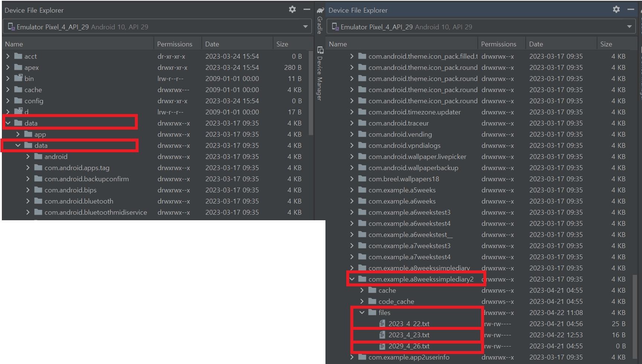Open right device selector dropdown for Emulator Pixel_4_API_29
The image size is (642, 364).
[481, 27]
